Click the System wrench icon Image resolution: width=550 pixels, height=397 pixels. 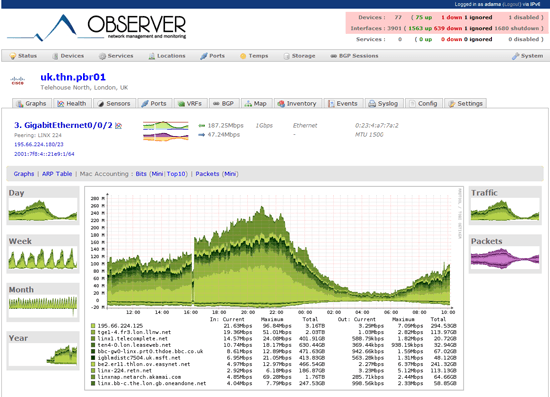click(515, 56)
